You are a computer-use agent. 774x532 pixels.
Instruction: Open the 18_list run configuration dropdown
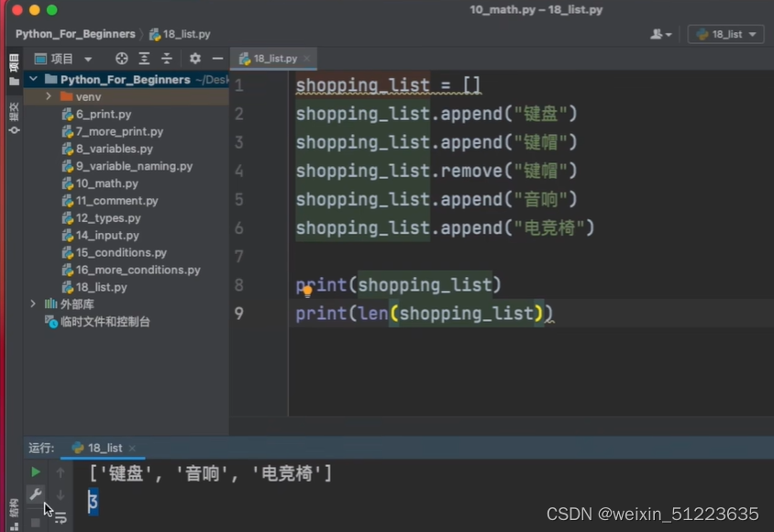[x=725, y=33]
